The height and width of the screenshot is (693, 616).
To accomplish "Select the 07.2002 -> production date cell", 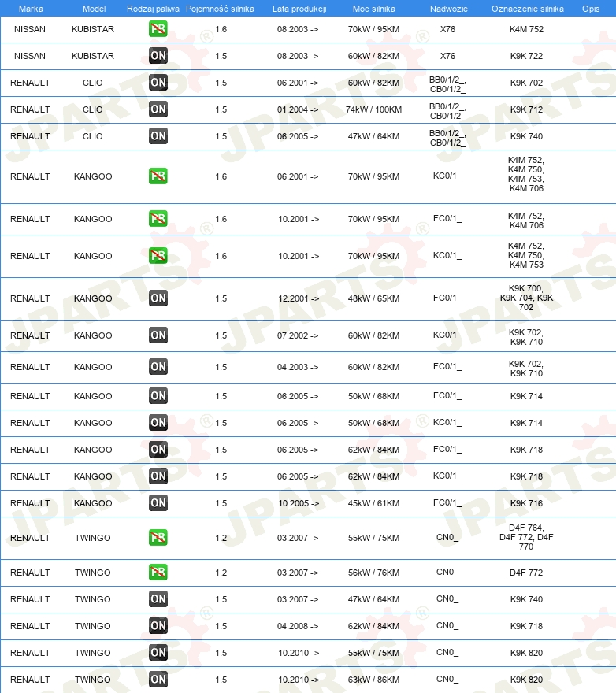I will pyautogui.click(x=298, y=336).
